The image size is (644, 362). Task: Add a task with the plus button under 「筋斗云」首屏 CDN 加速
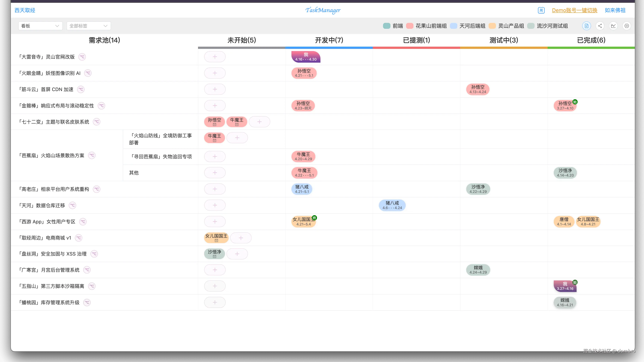pyautogui.click(x=215, y=89)
